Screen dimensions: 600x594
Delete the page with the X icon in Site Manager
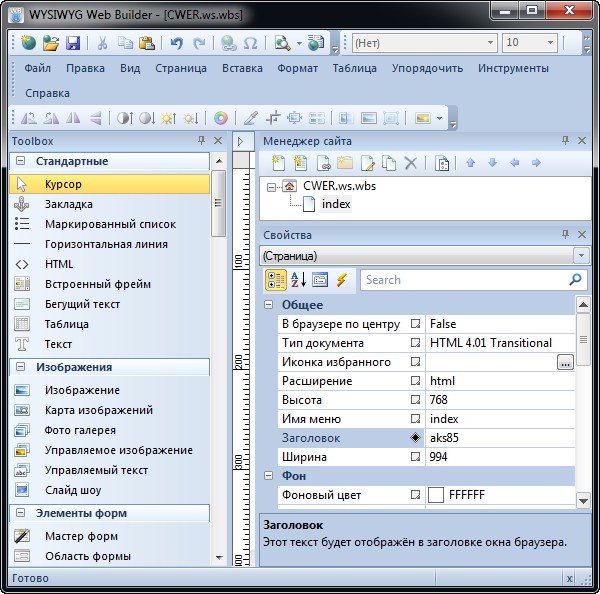click(x=411, y=163)
